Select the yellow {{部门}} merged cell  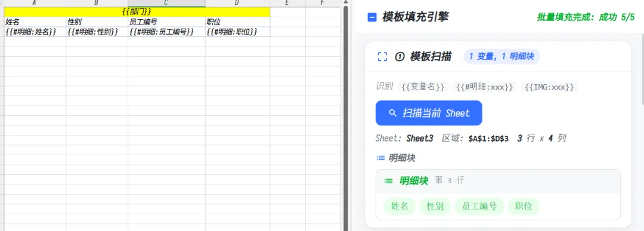point(137,12)
